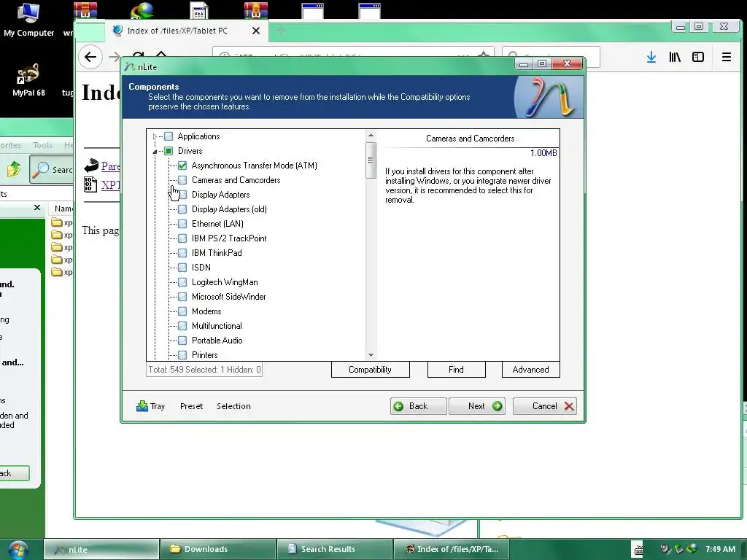Check the Portable Audio box
Screen dimensions: 747x560
(182, 341)
